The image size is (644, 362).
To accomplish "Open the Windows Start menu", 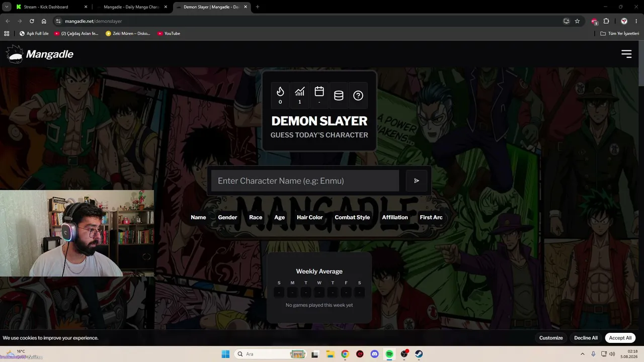I will 225,354.
